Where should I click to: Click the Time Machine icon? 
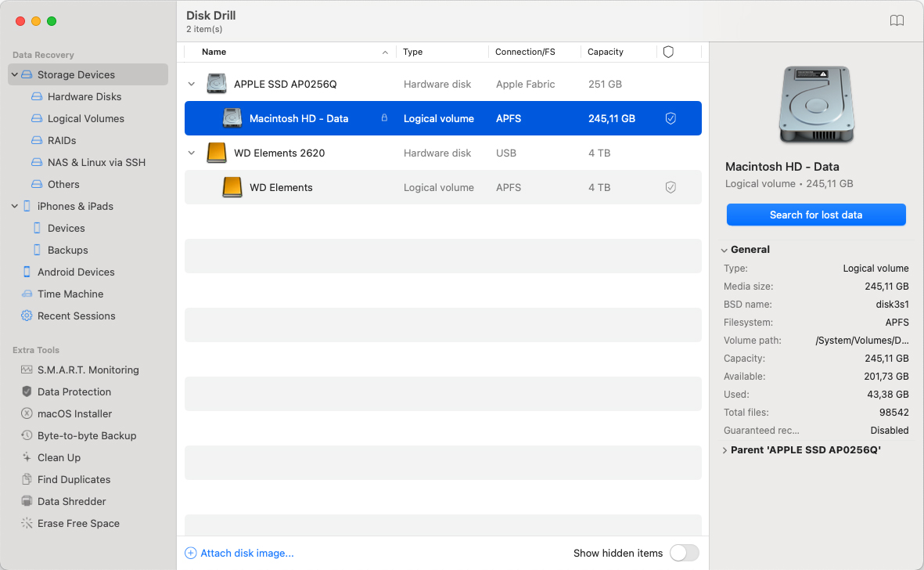27,294
